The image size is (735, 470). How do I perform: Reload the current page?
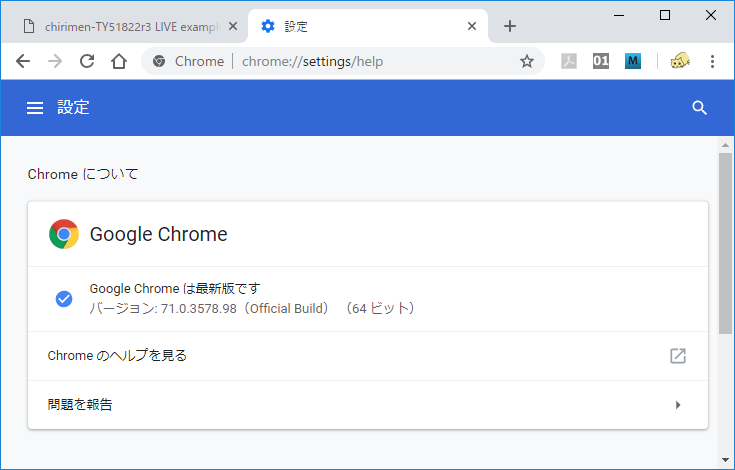[x=87, y=61]
